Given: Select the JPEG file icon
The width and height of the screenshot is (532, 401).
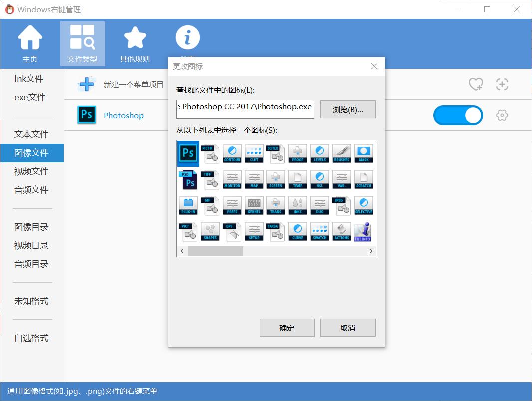Looking at the screenshot, I should click(x=342, y=205).
